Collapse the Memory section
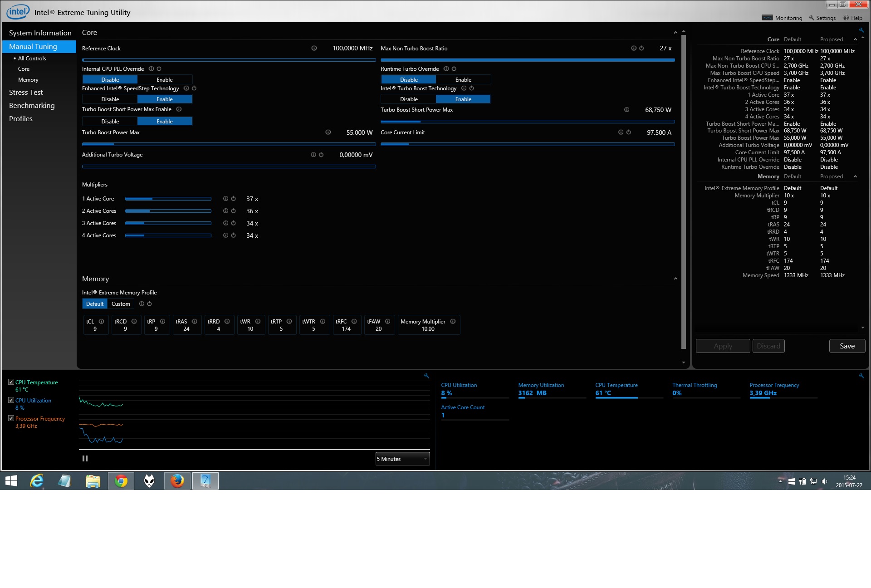The image size is (871, 588). coord(675,279)
